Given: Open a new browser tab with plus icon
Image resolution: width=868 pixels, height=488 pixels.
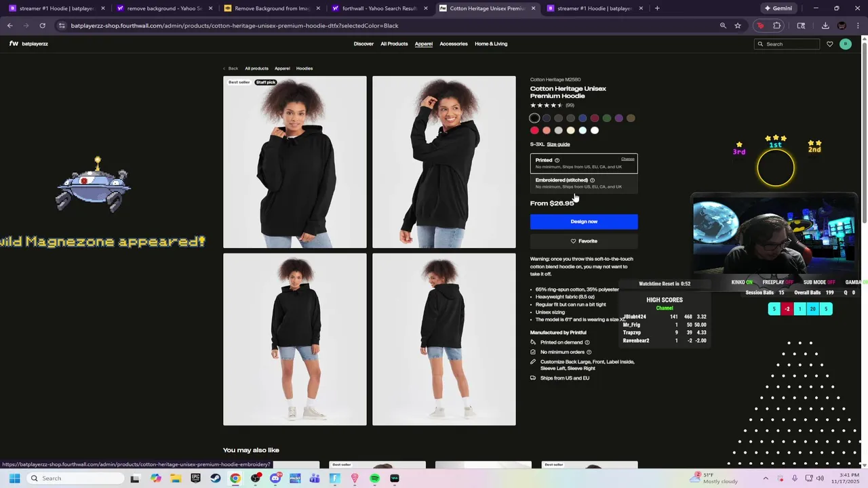Looking at the screenshot, I should point(657,8).
